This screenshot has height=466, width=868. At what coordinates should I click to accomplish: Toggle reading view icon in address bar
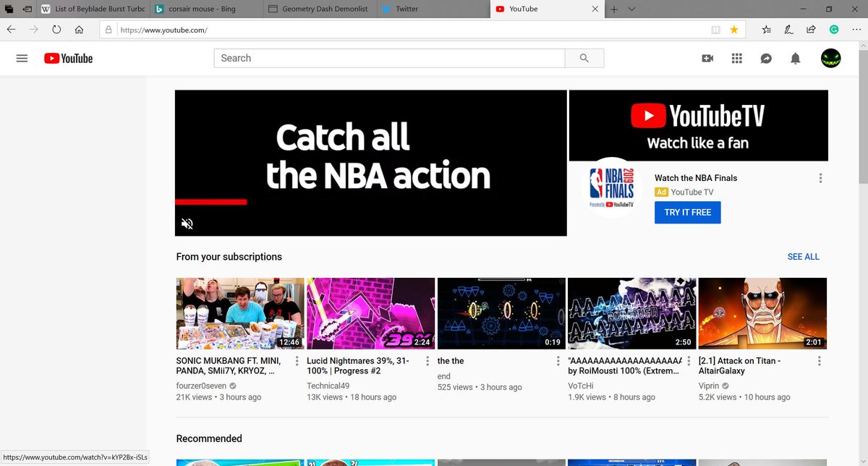pos(716,30)
